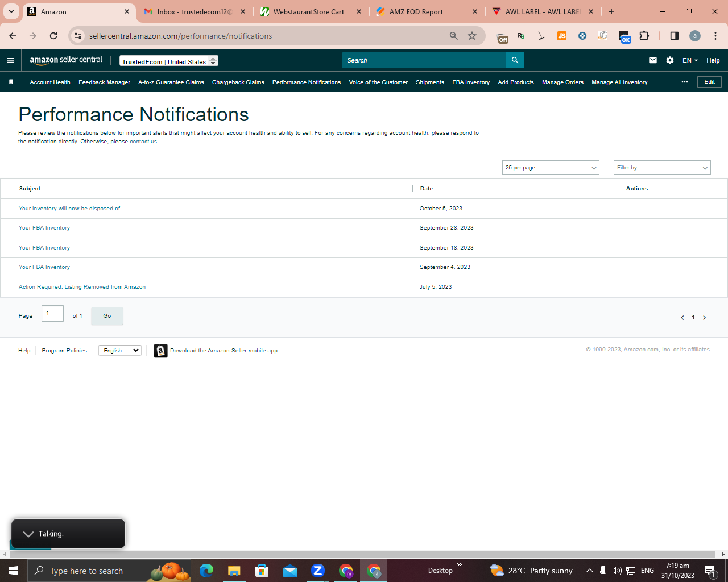Open FBA Inventory in navigation

pos(471,82)
